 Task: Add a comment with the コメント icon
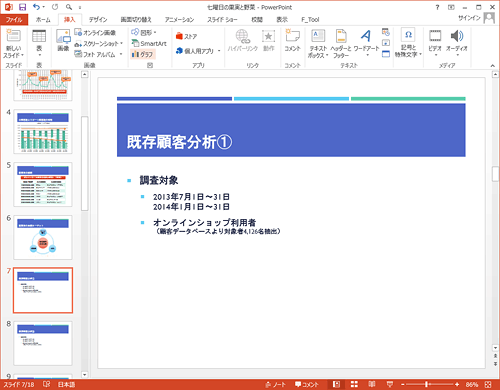[292, 40]
